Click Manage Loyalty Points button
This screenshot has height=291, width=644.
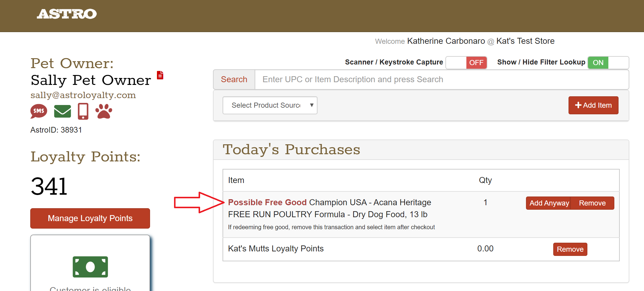[x=90, y=218]
